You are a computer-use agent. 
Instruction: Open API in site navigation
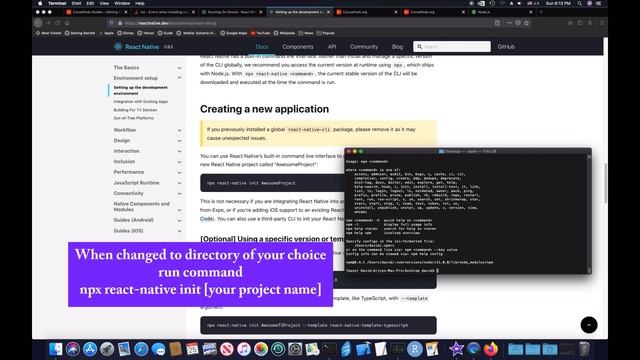coord(332,47)
